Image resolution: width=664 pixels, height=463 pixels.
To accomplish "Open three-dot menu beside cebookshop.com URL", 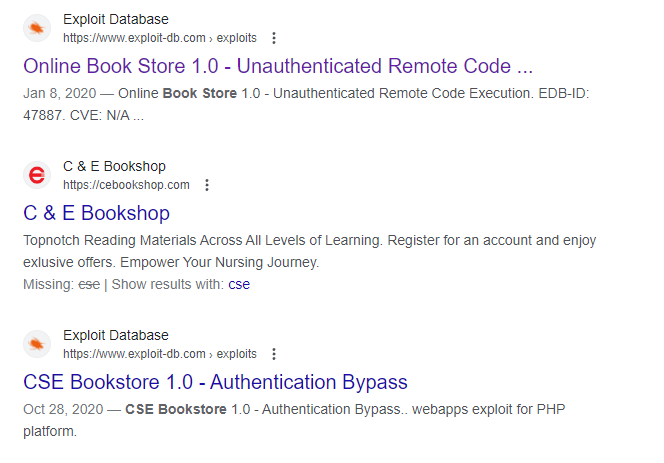I will (207, 185).
